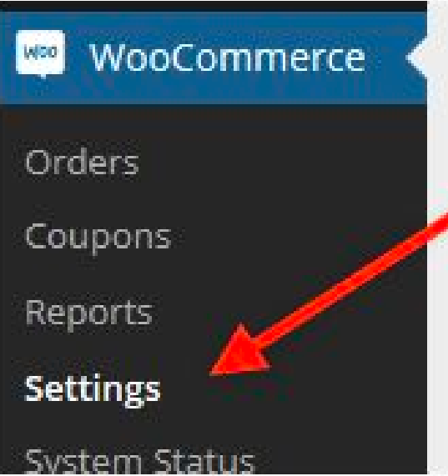The height and width of the screenshot is (476, 448).
Task: Click the System Status link
Action: (139, 462)
